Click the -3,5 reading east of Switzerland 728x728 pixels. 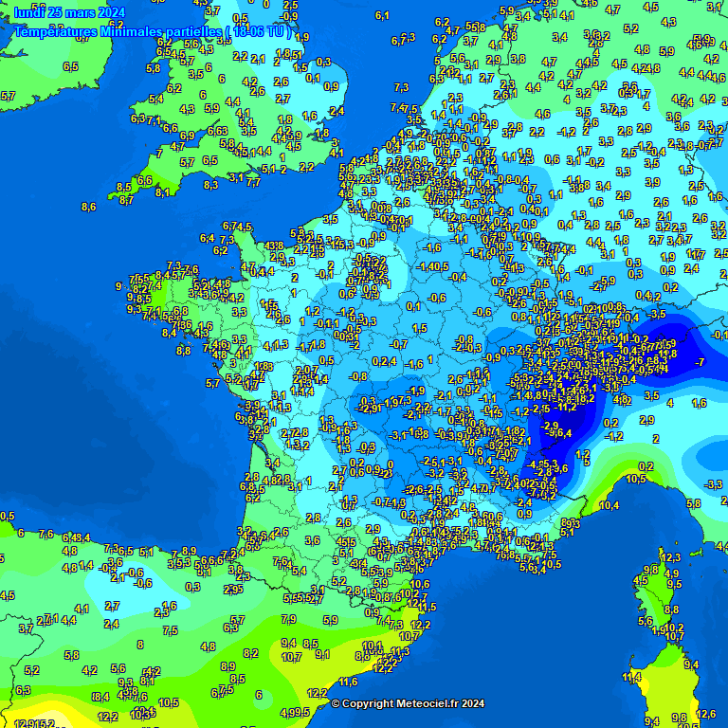pos(656,314)
